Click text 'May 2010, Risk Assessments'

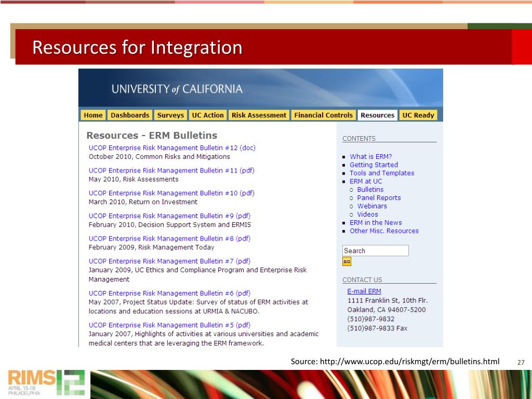[134, 179]
